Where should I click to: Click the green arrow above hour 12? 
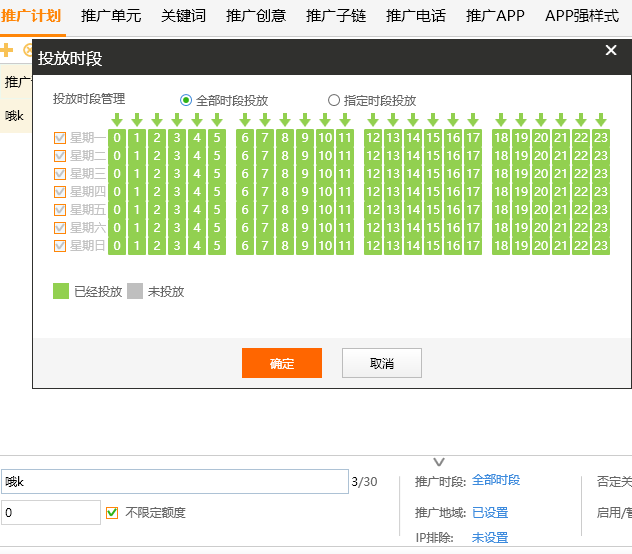373,120
